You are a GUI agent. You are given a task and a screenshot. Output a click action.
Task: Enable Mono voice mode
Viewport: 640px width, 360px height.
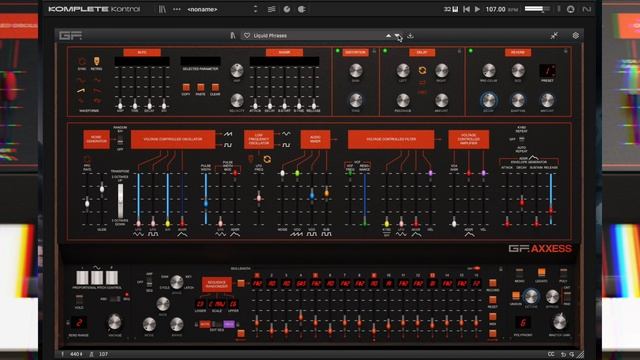coord(519,272)
